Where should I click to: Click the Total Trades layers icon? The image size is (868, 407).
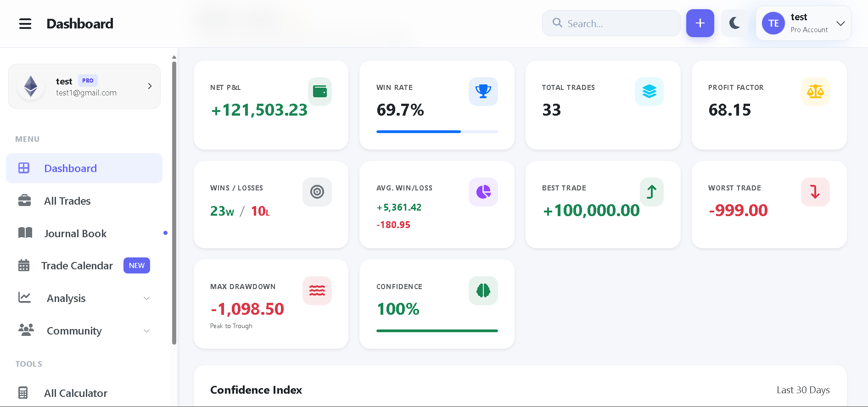(649, 91)
